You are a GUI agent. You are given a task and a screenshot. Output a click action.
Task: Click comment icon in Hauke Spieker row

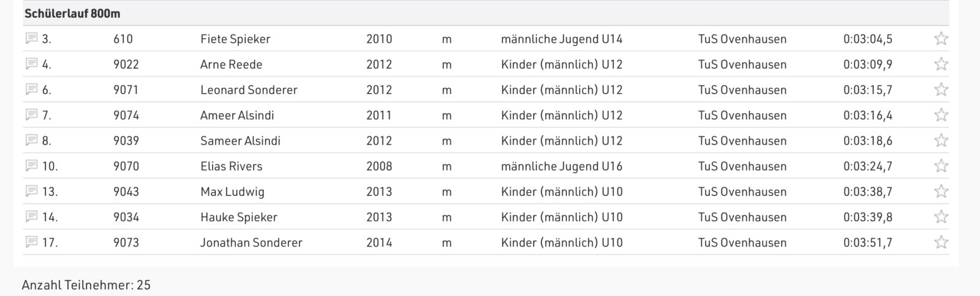31,216
